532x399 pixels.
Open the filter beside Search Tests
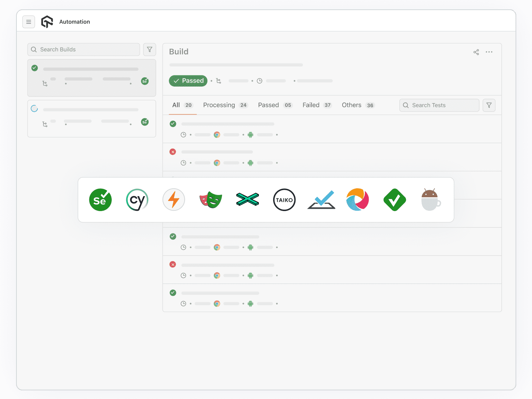click(489, 105)
